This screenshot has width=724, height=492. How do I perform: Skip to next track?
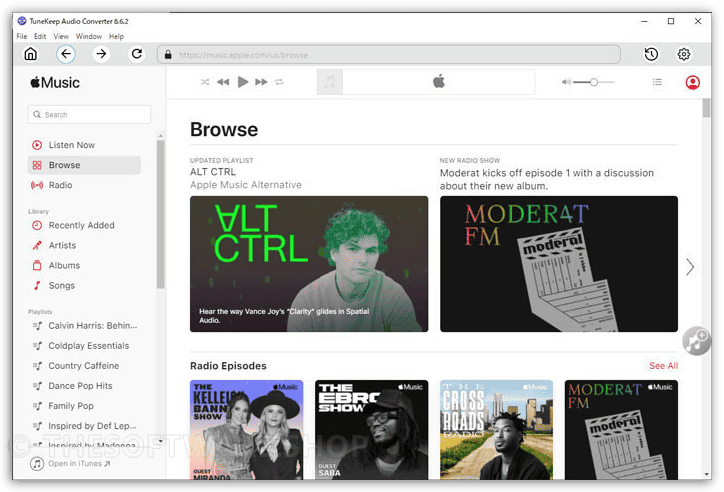261,82
